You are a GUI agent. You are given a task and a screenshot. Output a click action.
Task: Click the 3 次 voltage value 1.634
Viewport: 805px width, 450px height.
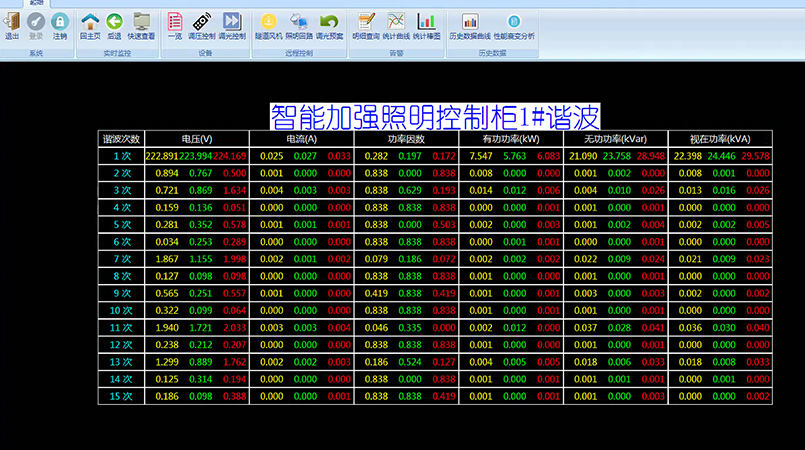[235, 190]
